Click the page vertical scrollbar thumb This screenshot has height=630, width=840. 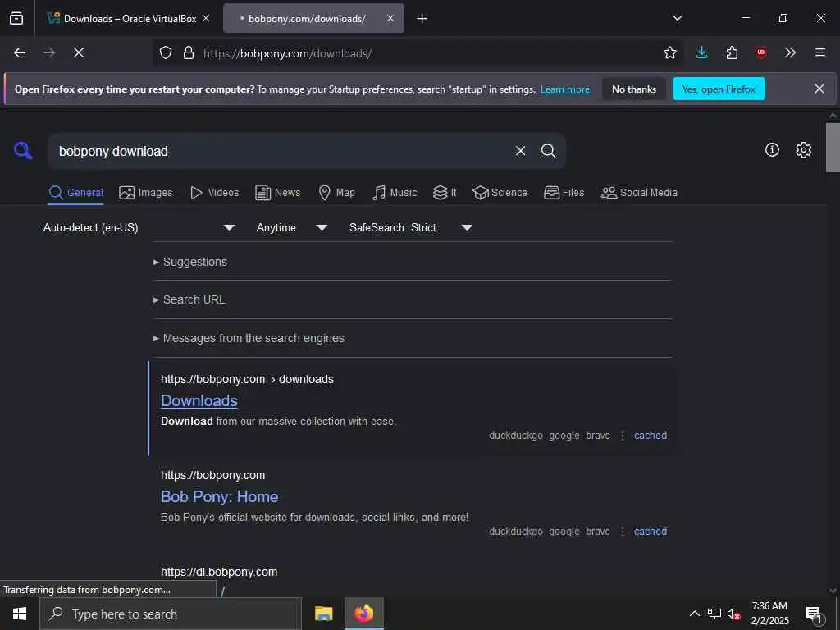833,148
